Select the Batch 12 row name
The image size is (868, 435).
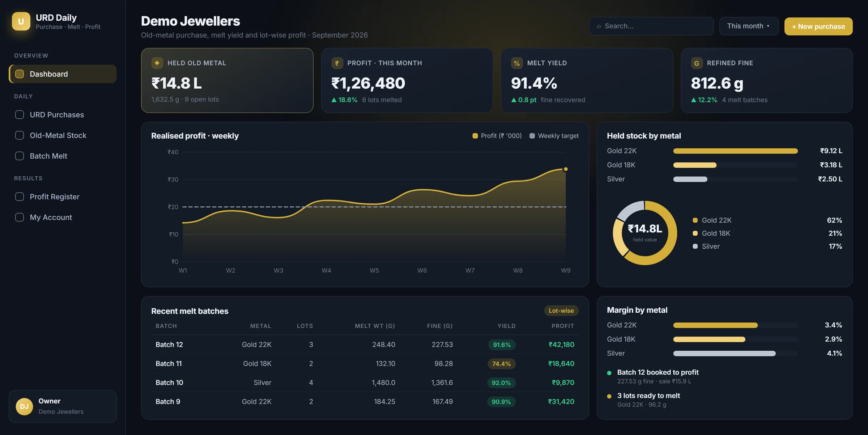coord(169,345)
